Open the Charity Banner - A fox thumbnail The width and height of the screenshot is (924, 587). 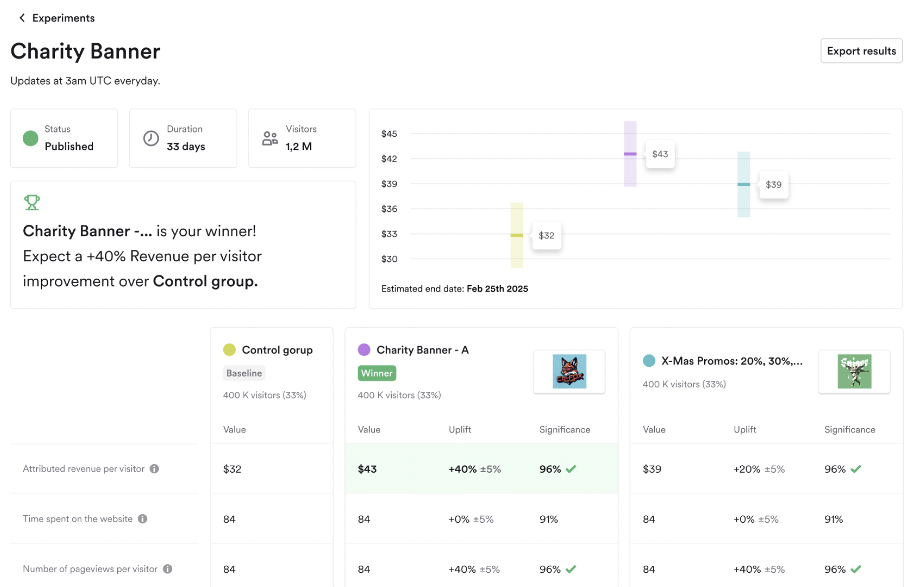569,371
